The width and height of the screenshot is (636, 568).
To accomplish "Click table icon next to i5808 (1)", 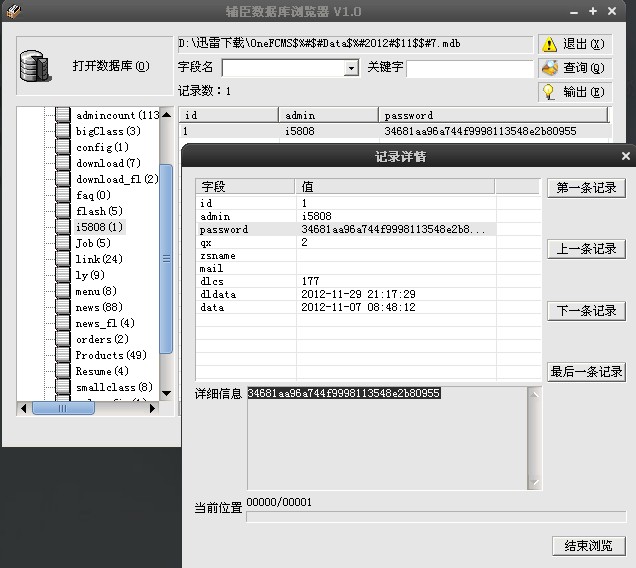I will [x=62, y=227].
